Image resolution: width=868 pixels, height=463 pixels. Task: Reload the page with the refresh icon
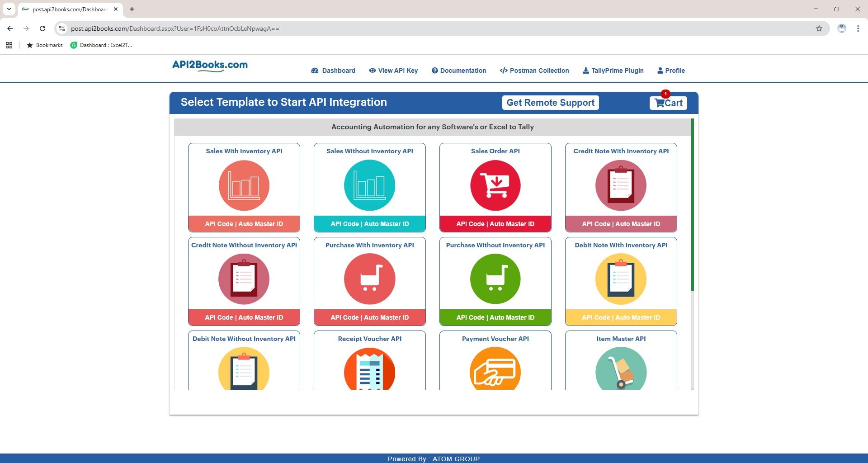click(x=42, y=28)
